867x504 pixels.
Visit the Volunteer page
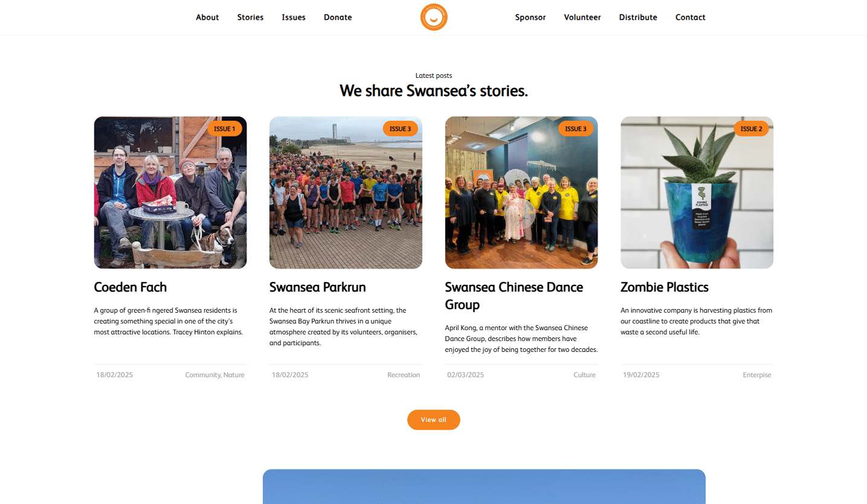click(x=582, y=18)
